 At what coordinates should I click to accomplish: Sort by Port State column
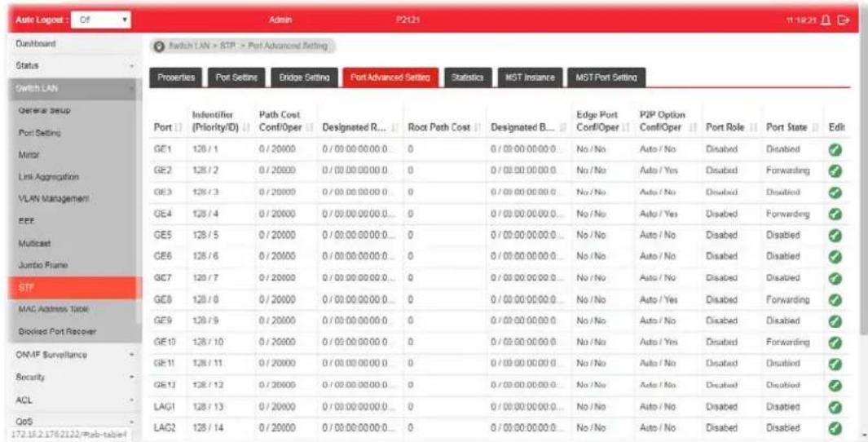(791, 127)
